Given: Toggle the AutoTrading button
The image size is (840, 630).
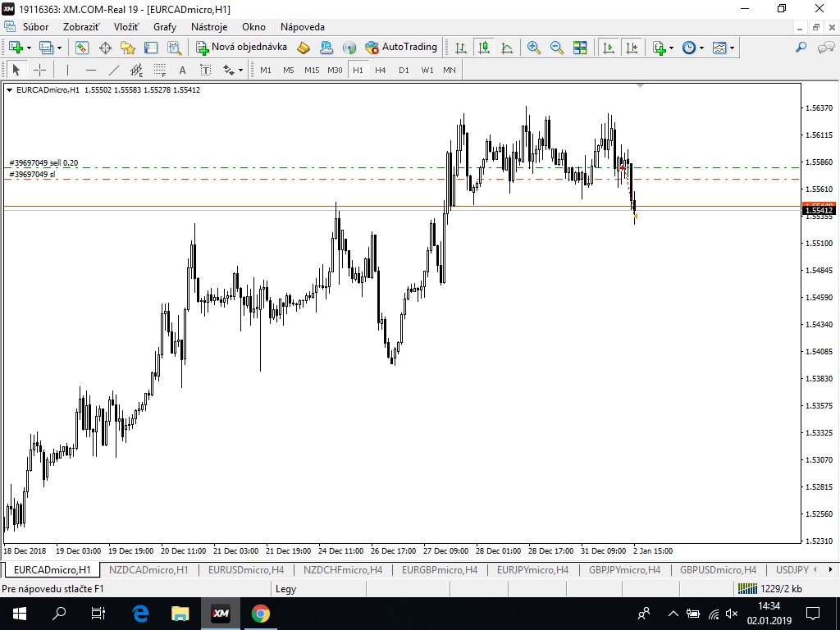Looking at the screenshot, I should coord(401,48).
